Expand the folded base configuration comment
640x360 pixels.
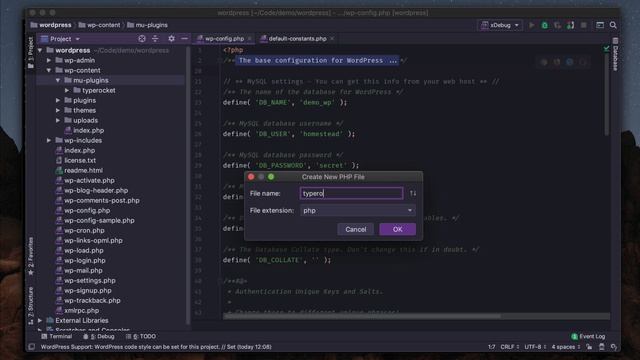coord(317,60)
